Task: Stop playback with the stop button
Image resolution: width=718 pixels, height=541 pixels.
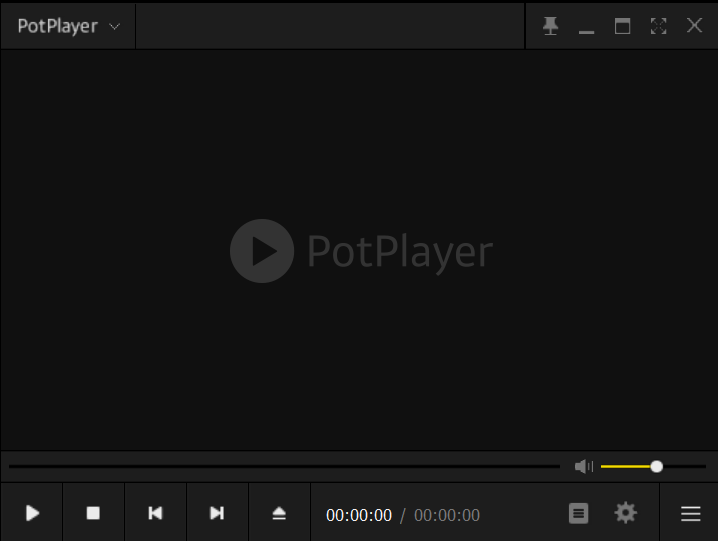Action: click(x=93, y=513)
